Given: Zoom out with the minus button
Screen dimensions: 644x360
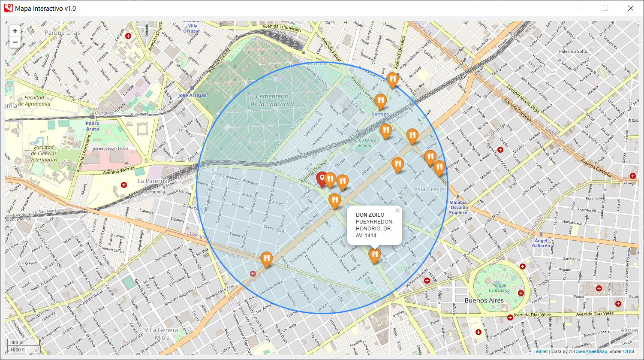Looking at the screenshot, I should [15, 42].
